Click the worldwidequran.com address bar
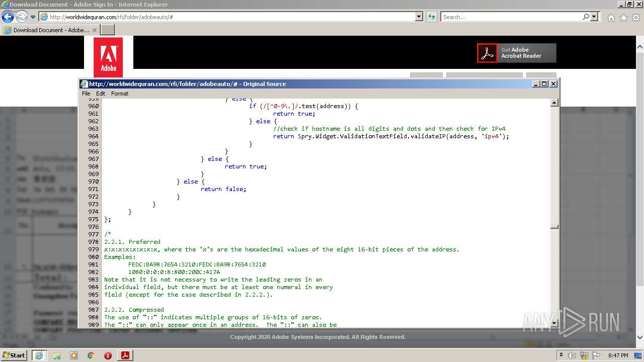Screen dimensions: 644x362 227,17
